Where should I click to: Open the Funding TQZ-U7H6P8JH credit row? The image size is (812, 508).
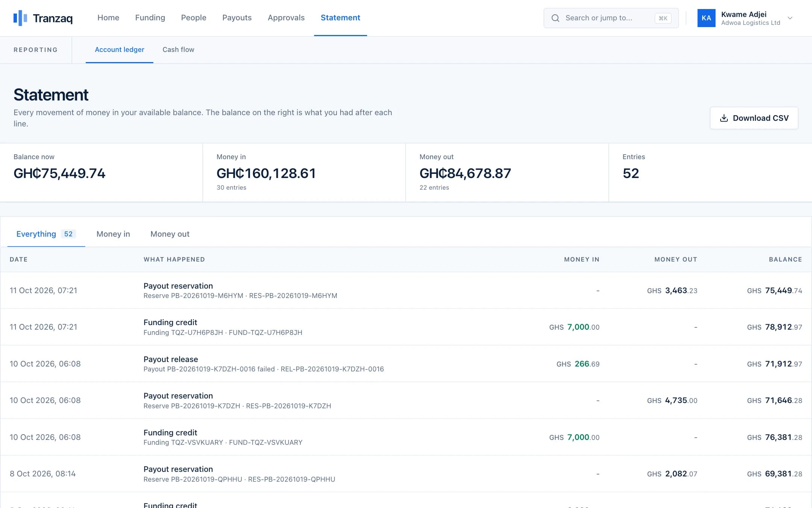pyautogui.click(x=406, y=327)
